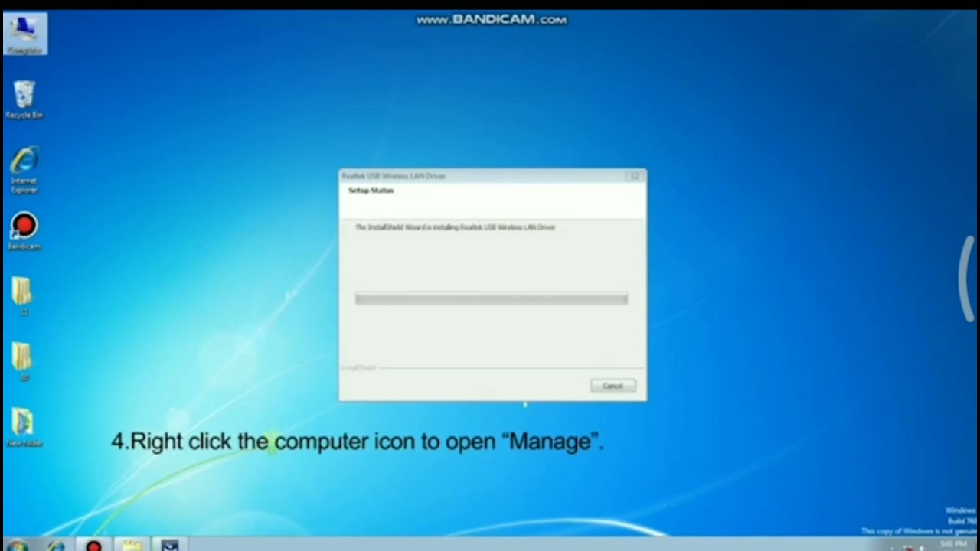Click the Internet Explorer icon in the taskbar
This screenshot has height=551, width=980.
tap(56, 546)
